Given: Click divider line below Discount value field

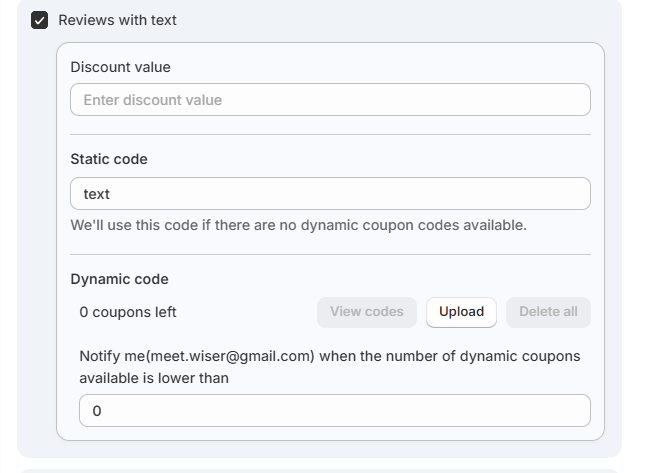Looking at the screenshot, I should (330, 134).
